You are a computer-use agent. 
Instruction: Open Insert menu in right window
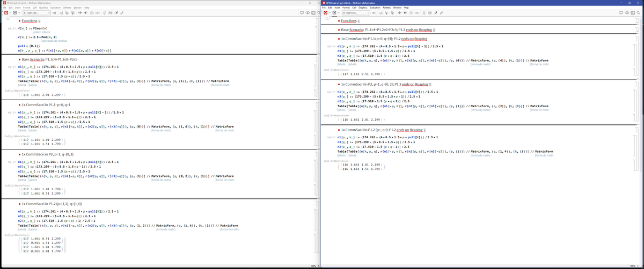pyautogui.click(x=337, y=8)
